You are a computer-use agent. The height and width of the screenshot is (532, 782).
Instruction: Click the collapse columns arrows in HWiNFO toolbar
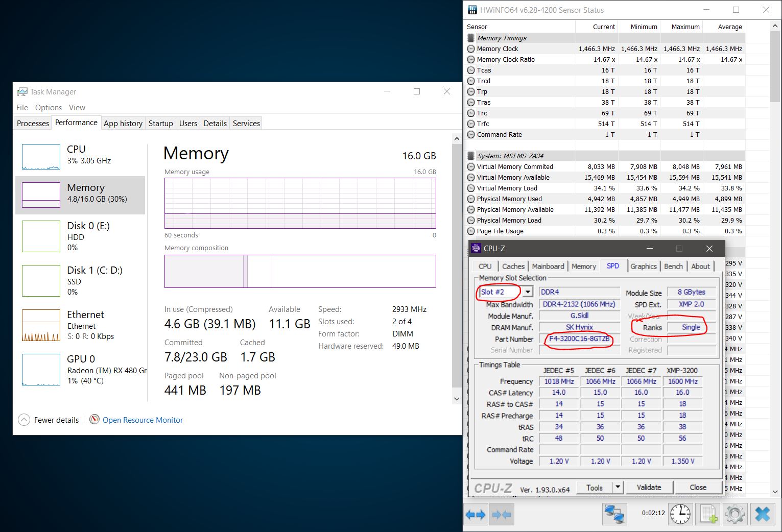pyautogui.click(x=502, y=515)
